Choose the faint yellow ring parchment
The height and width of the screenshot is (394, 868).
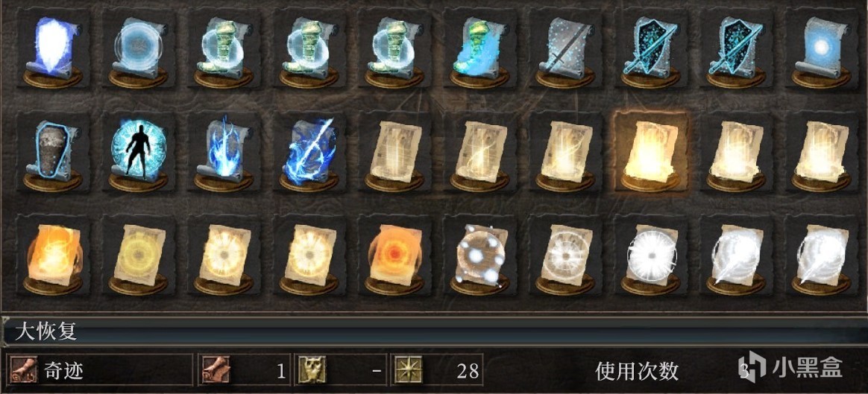click(x=138, y=255)
